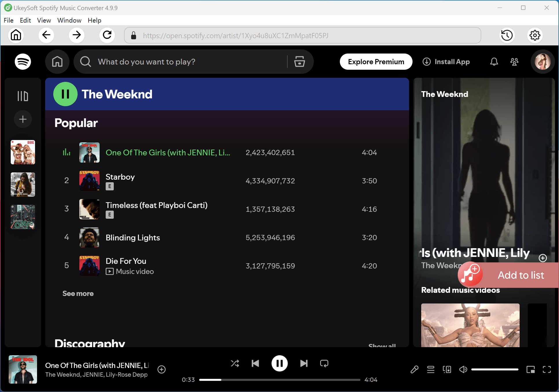559x392 pixels.
Task: Toggle repeat mode
Action: [x=324, y=363]
